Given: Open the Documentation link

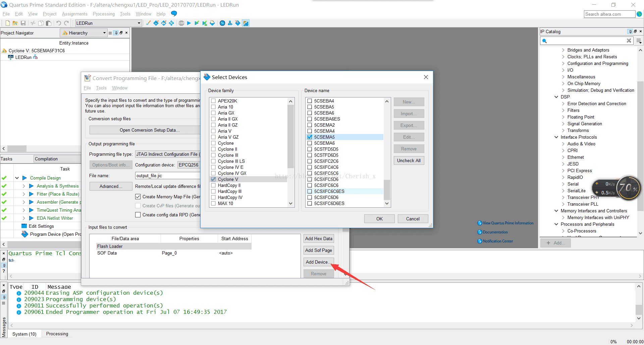Looking at the screenshot, I should tap(495, 232).
